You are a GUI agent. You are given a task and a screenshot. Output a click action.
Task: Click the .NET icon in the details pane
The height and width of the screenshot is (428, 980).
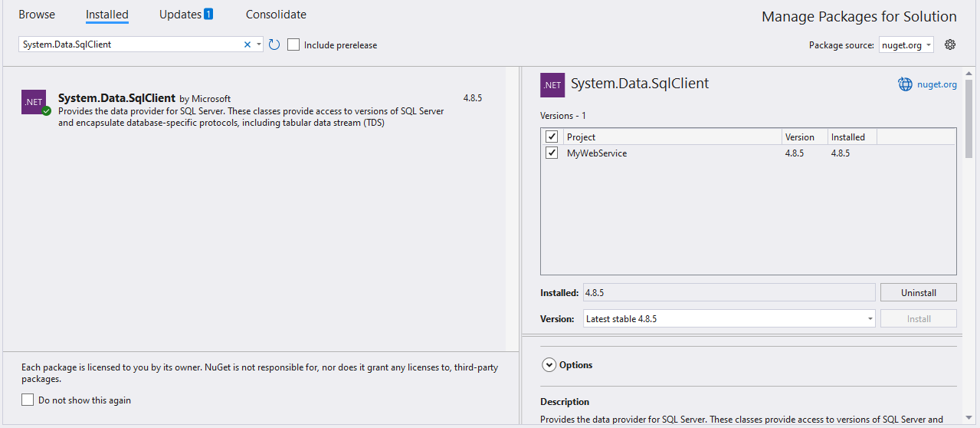click(x=552, y=84)
